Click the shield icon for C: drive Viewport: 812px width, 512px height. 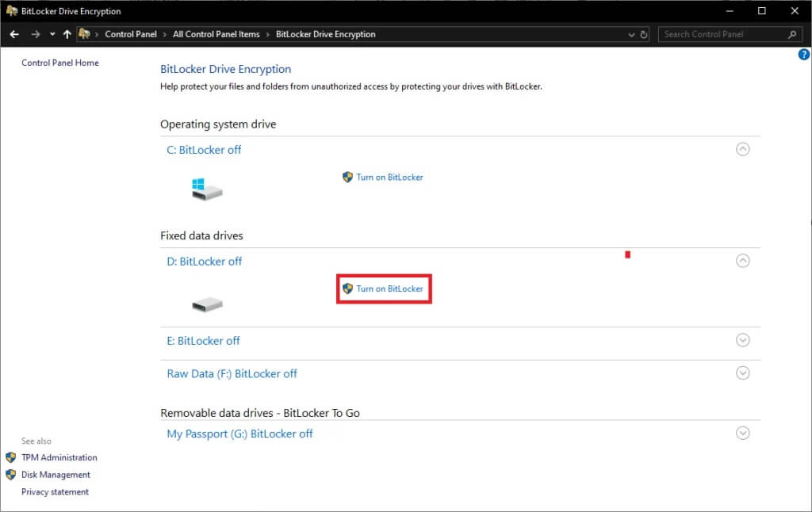tap(347, 177)
